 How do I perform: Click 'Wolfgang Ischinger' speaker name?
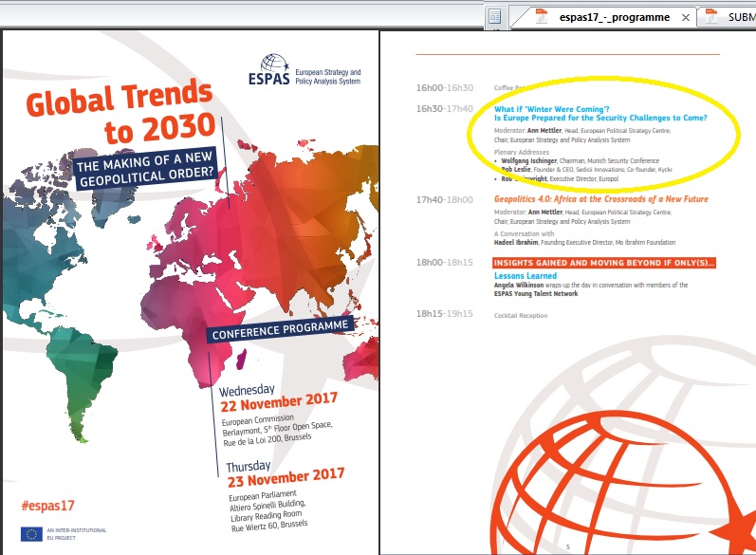pos(529,160)
